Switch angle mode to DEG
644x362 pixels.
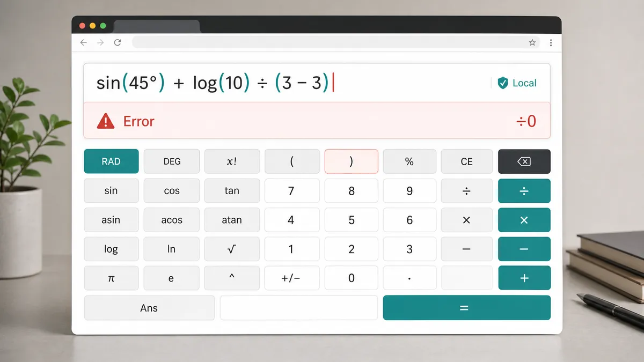(x=172, y=161)
